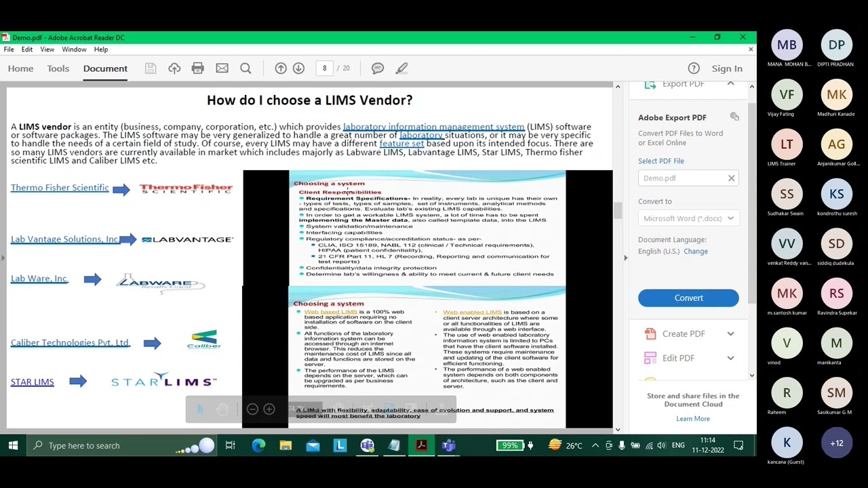The height and width of the screenshot is (488, 868).
Task: Click the Save file icon
Action: (x=151, y=68)
